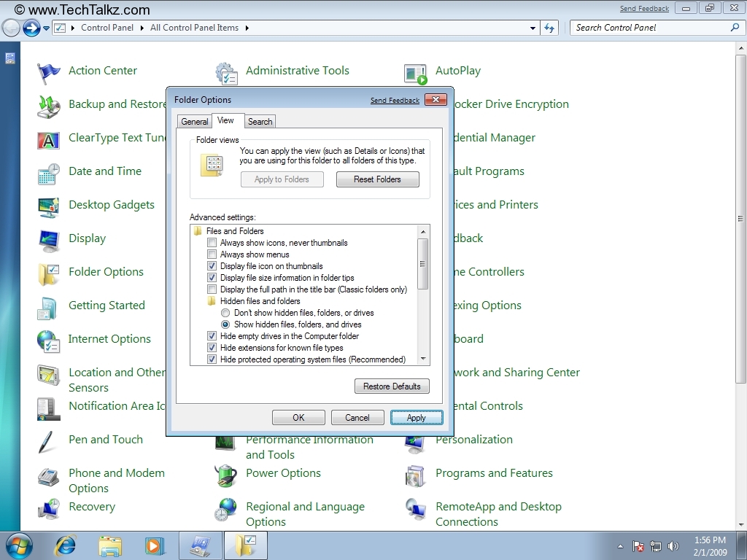This screenshot has width=747, height=560.
Task: Open the Desktop Gadgets icon
Action: pyautogui.click(x=48, y=206)
